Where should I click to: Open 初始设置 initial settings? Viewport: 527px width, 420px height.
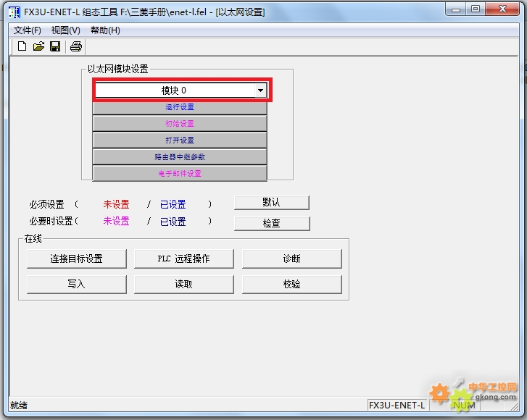180,124
